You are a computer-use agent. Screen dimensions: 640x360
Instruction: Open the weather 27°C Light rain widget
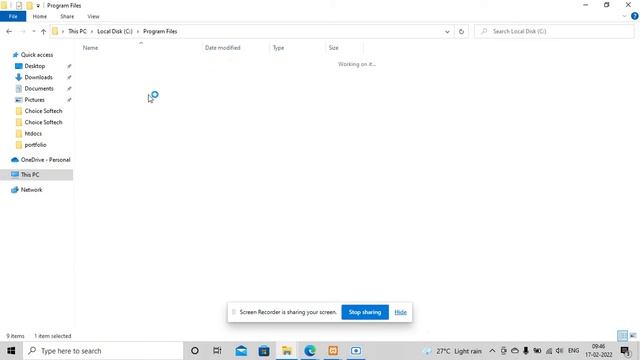click(453, 351)
